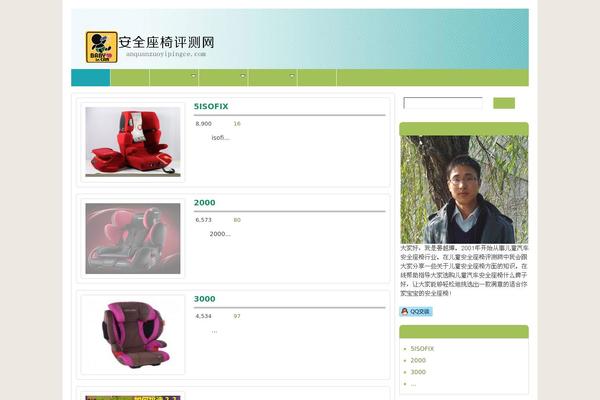Open the 2000 article heading
600x400 pixels.
click(204, 203)
